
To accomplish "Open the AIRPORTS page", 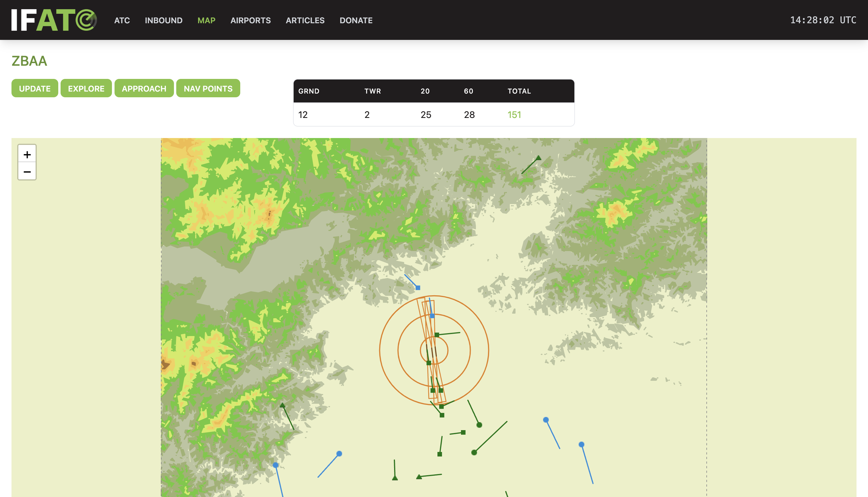I will tap(250, 20).
